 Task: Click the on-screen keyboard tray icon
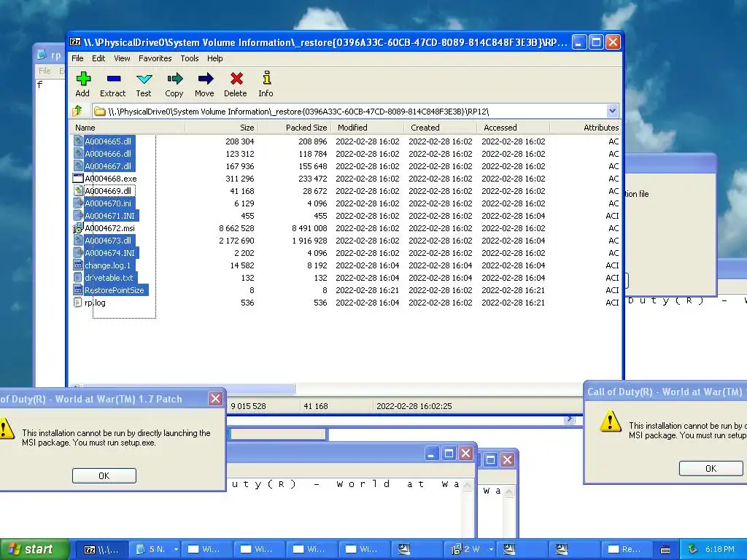pos(665,550)
